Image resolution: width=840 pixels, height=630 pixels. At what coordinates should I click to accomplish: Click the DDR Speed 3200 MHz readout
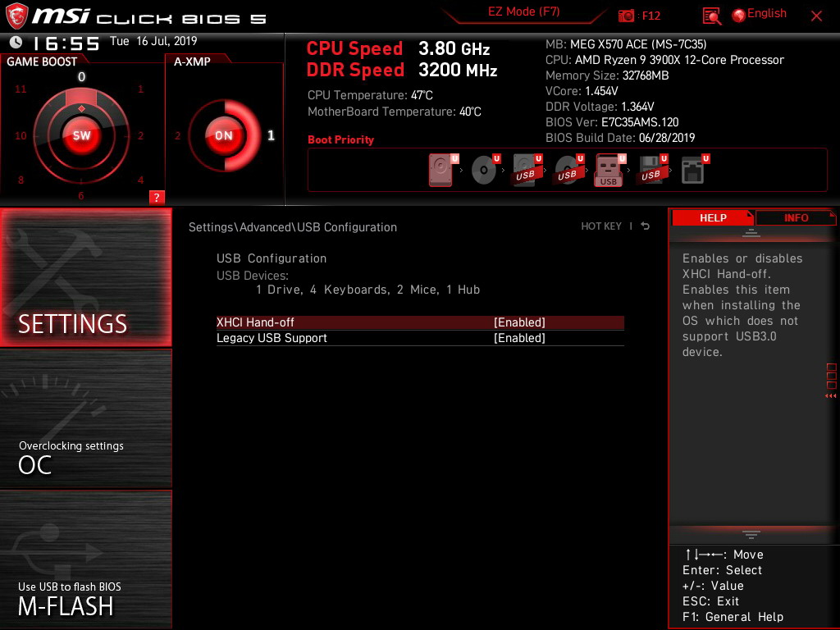point(402,71)
